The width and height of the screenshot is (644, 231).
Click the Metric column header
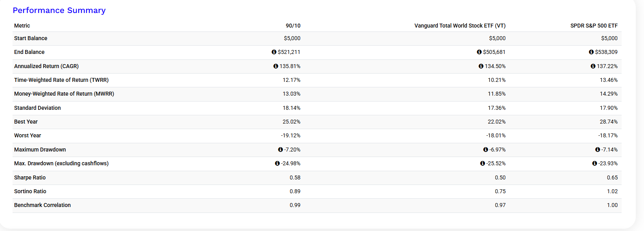[x=22, y=26]
